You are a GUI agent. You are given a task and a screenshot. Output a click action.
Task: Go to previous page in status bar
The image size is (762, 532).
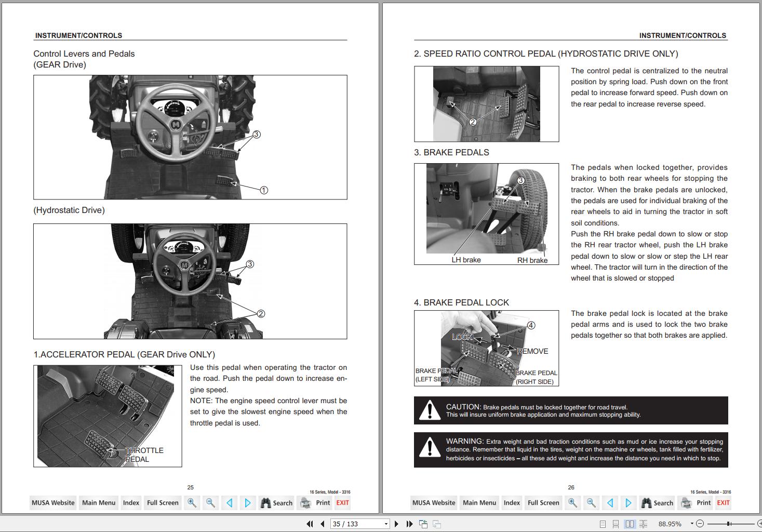click(323, 524)
